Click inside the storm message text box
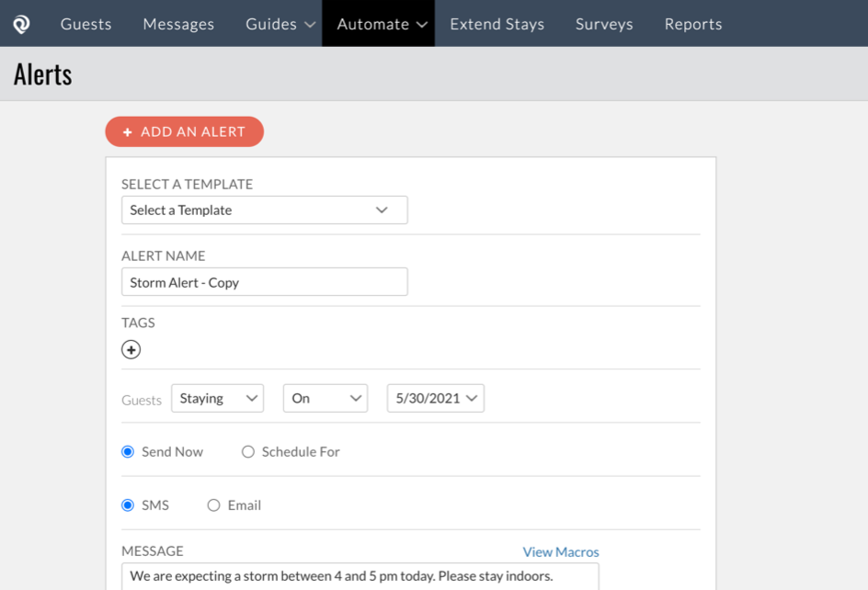The width and height of the screenshot is (868, 590). (x=359, y=576)
